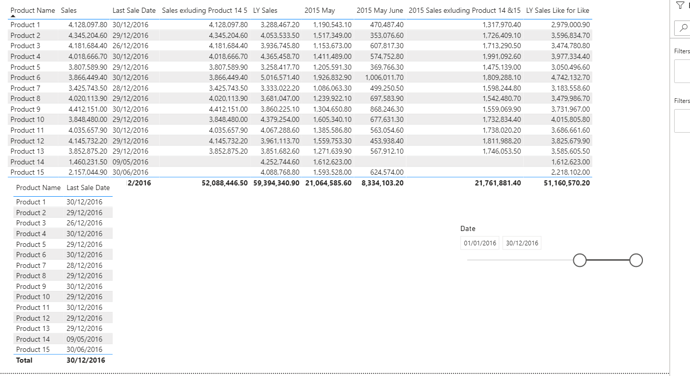Click value 1,991,092.60 in 2015 Sales excluding column
Image resolution: width=690 pixels, height=376 pixels.
tap(502, 56)
